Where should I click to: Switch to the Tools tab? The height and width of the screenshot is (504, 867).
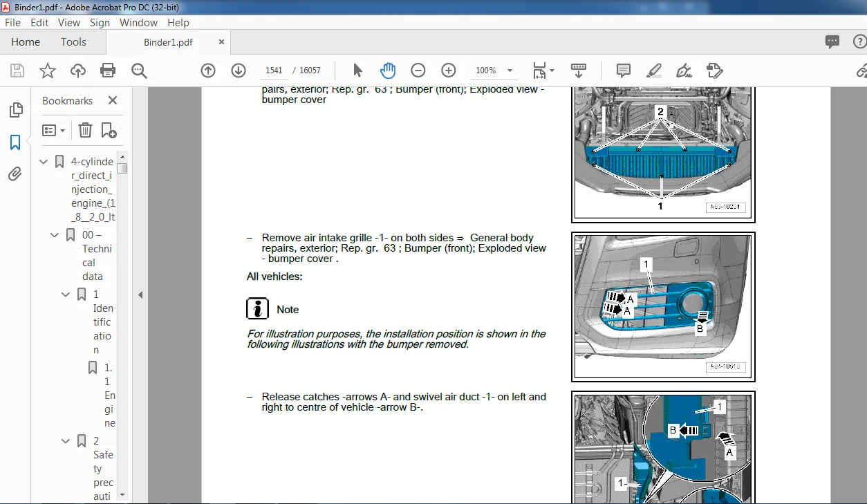pyautogui.click(x=73, y=42)
